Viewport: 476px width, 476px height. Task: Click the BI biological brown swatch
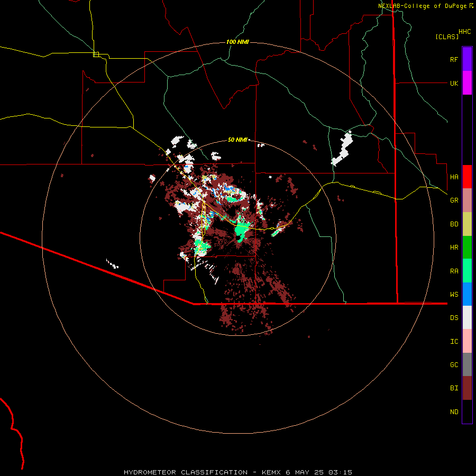click(x=467, y=388)
